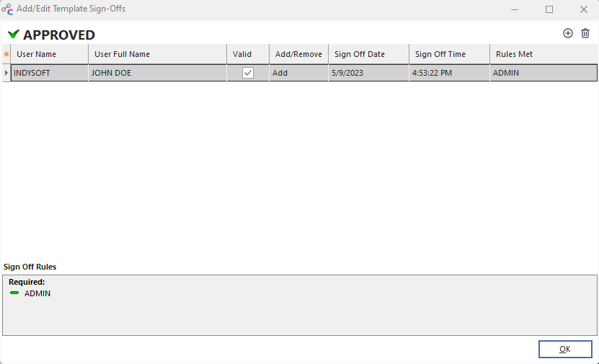Sort by User Name column header
The height and width of the screenshot is (364, 599).
[49, 54]
